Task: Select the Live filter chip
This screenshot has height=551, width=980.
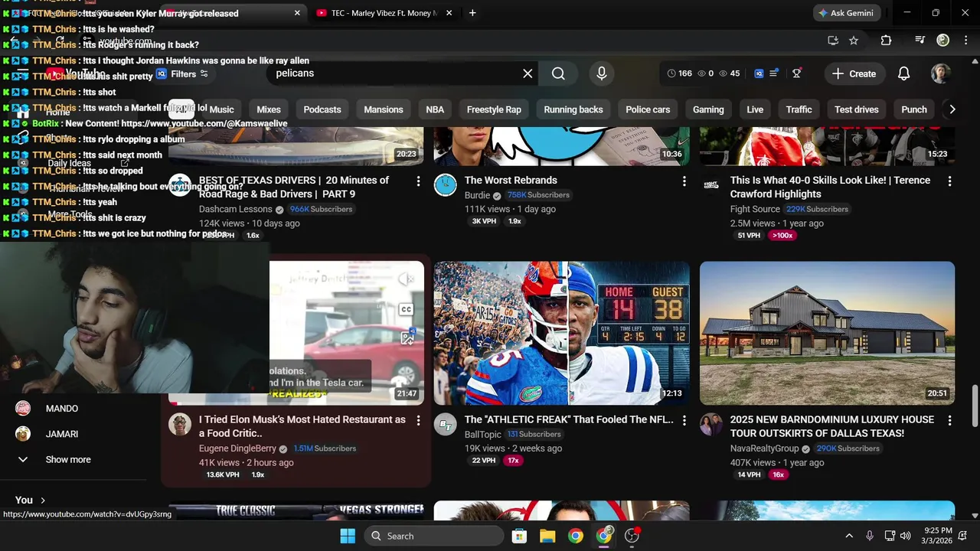Action: click(x=755, y=109)
